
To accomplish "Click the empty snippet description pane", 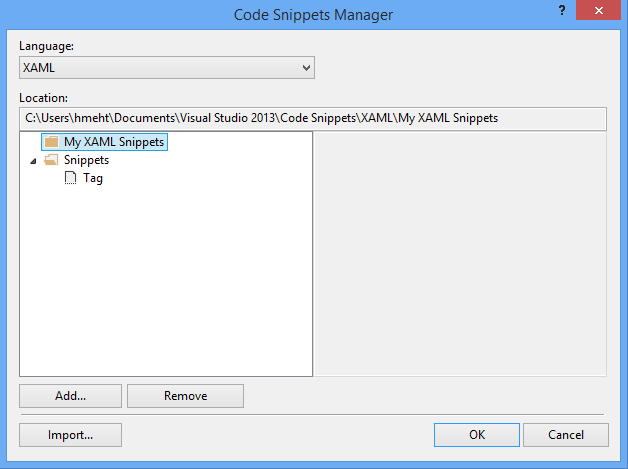I will [461, 254].
